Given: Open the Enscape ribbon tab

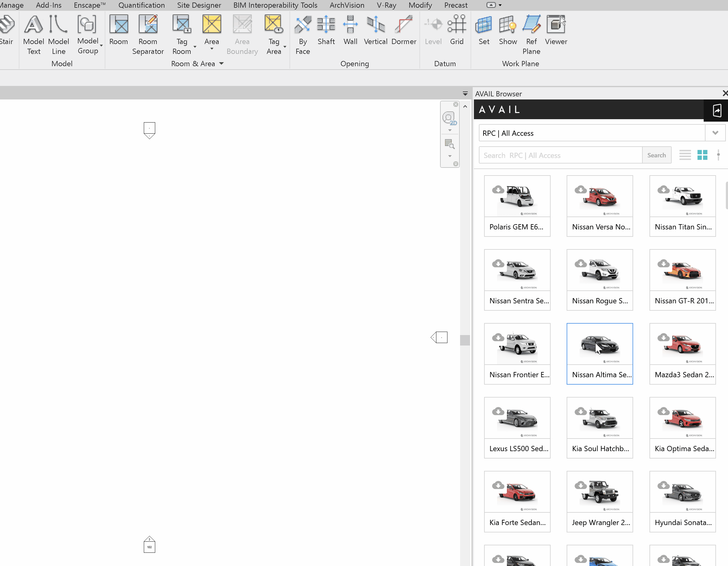Looking at the screenshot, I should (90, 5).
